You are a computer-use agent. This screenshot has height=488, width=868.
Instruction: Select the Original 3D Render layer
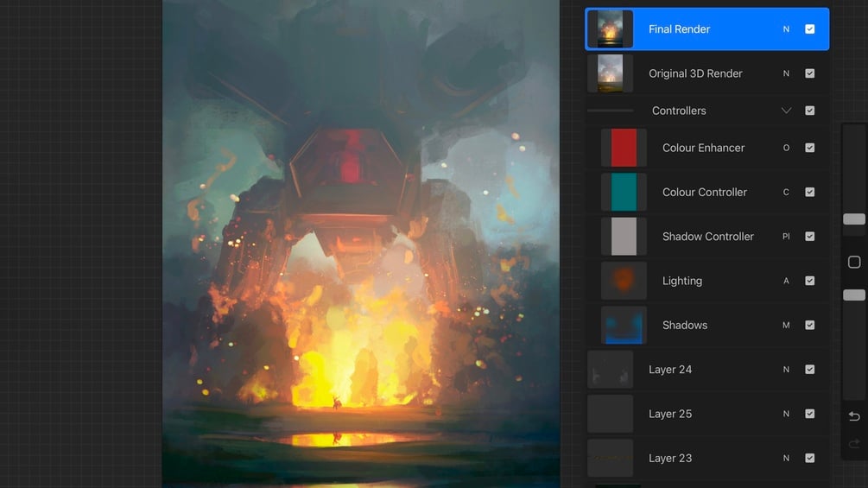pyautogui.click(x=706, y=73)
